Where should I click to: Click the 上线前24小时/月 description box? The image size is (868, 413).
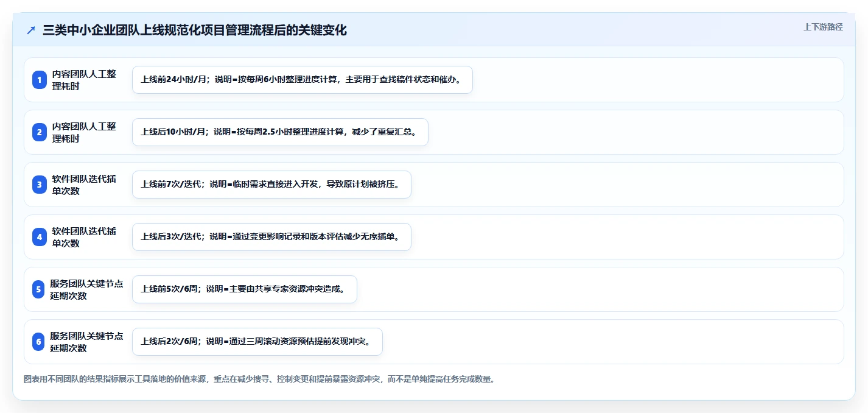pyautogui.click(x=303, y=80)
